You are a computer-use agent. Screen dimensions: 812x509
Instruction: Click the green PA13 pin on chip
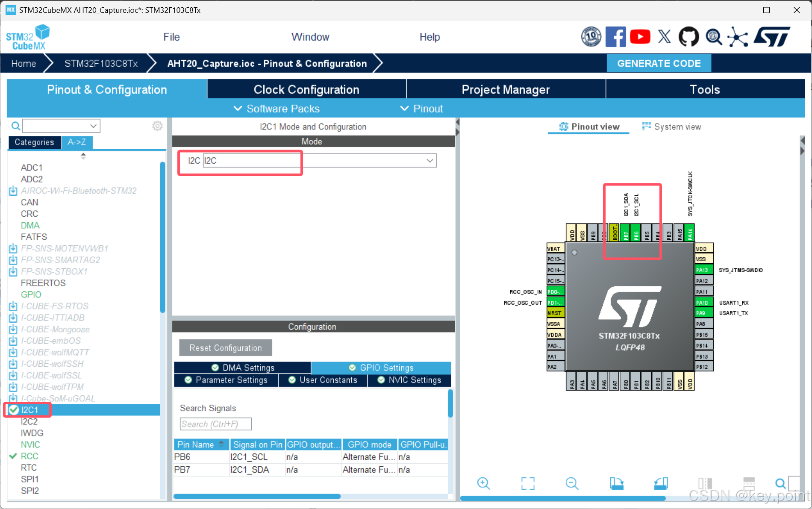(704, 270)
